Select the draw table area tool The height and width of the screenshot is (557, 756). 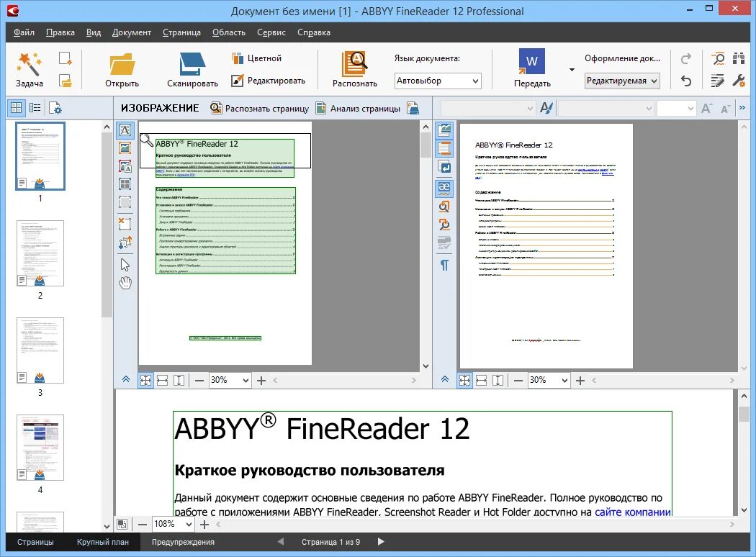point(125,184)
